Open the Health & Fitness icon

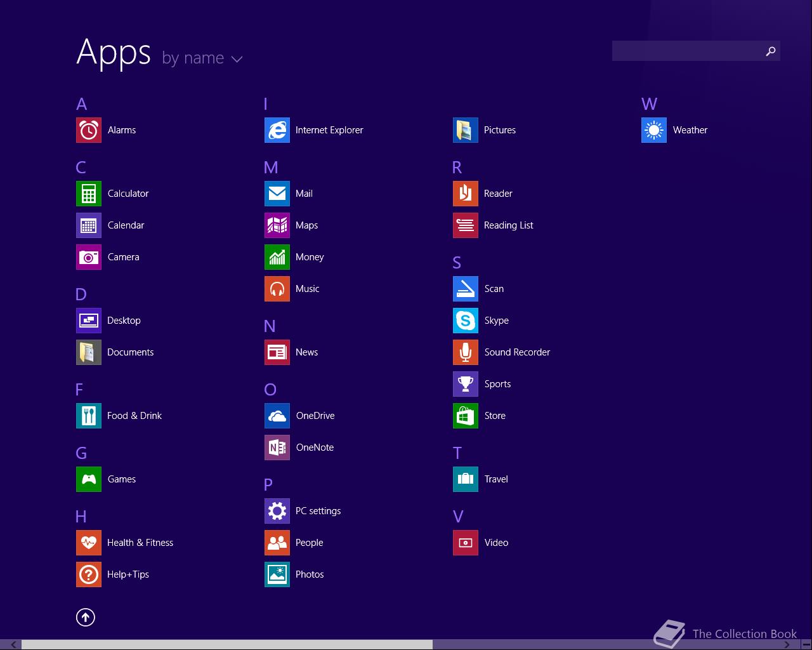(x=89, y=543)
